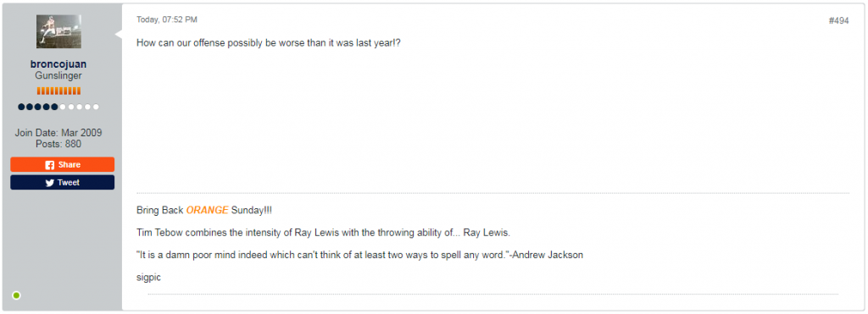Click the Gunslinger user title
This screenshot has width=868, height=314.
point(58,75)
